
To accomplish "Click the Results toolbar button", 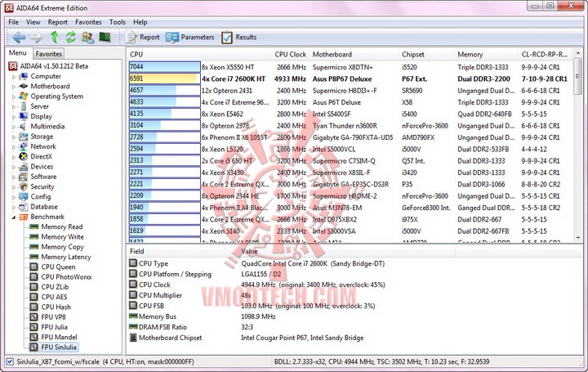I will pyautogui.click(x=238, y=37).
